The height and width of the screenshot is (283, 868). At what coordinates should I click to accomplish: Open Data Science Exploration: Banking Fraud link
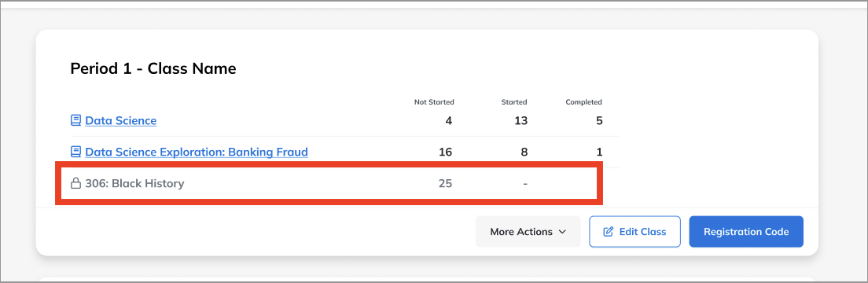click(x=197, y=152)
